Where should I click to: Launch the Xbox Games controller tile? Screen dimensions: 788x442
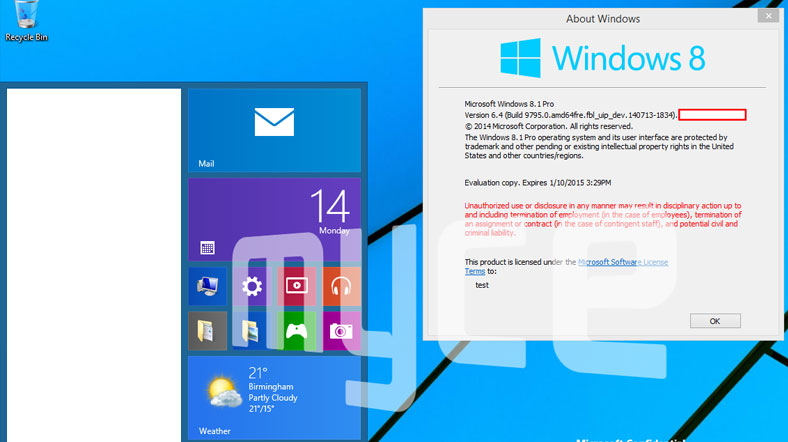[x=297, y=331]
